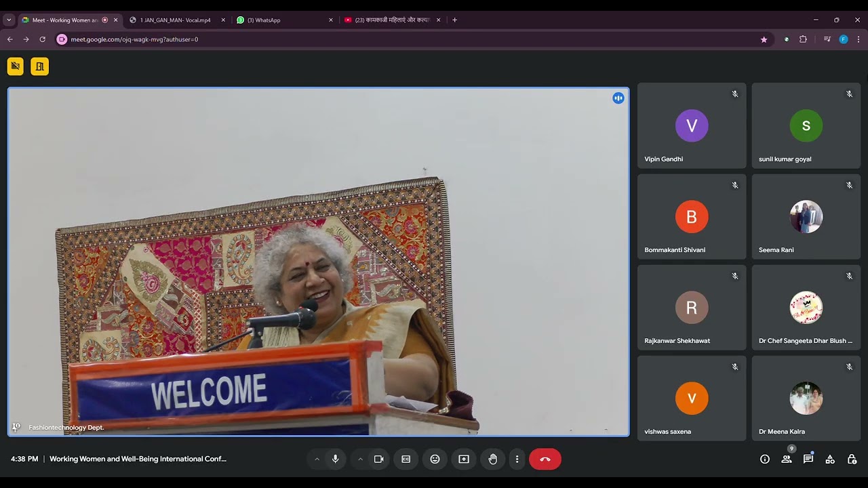Select vishwas saxena orange V avatar
Screen dimensions: 868x488
coord(692,399)
